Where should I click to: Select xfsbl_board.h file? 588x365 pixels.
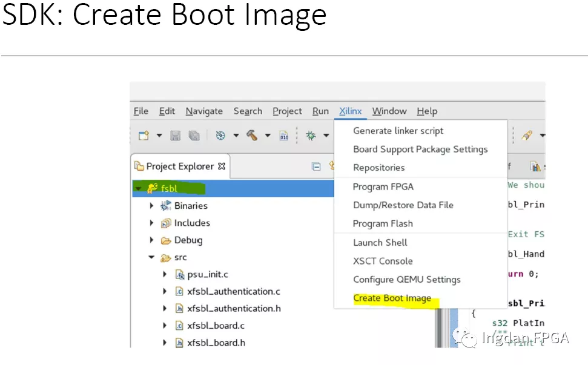[x=216, y=343]
